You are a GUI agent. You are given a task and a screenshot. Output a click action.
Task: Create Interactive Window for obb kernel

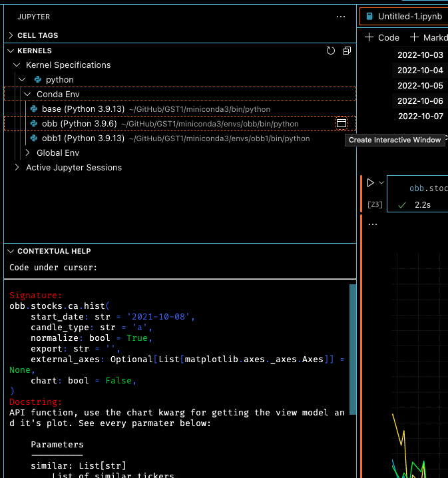pyautogui.click(x=341, y=123)
